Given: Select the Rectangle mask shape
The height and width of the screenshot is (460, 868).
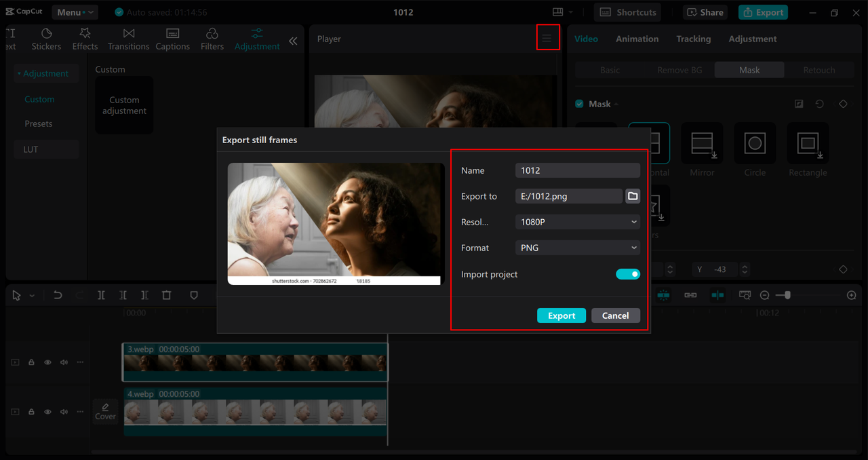Looking at the screenshot, I should click(x=807, y=143).
